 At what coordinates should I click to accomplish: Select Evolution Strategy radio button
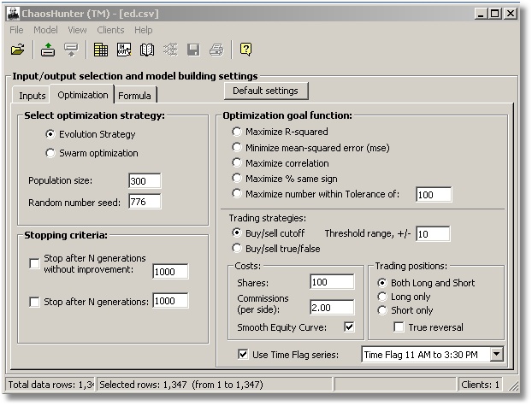click(50, 134)
